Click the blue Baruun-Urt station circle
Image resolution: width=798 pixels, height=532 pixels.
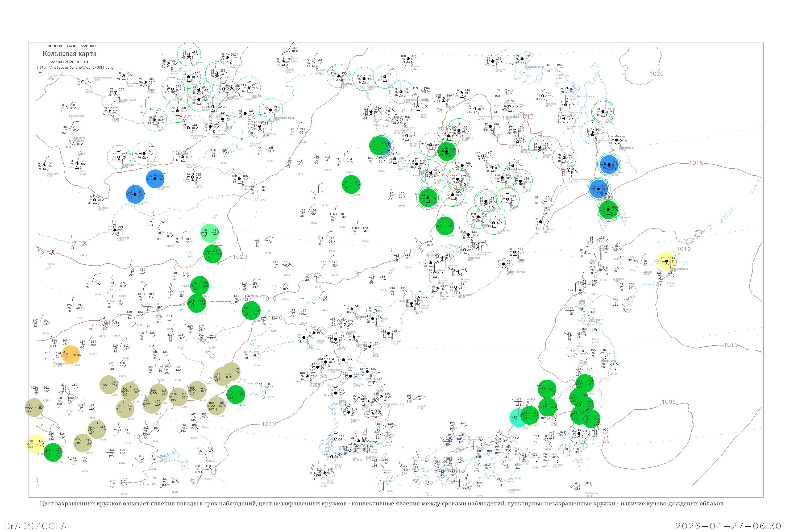pyautogui.click(x=155, y=179)
